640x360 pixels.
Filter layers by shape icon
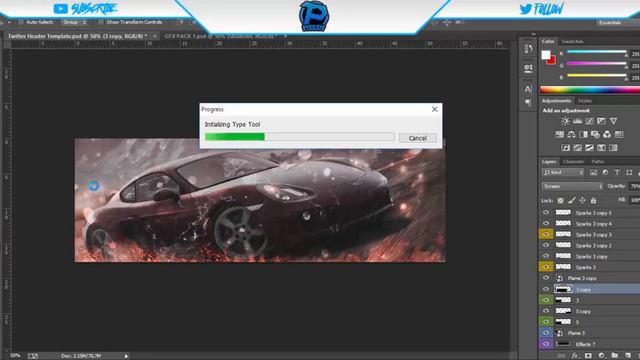pyautogui.click(x=629, y=173)
